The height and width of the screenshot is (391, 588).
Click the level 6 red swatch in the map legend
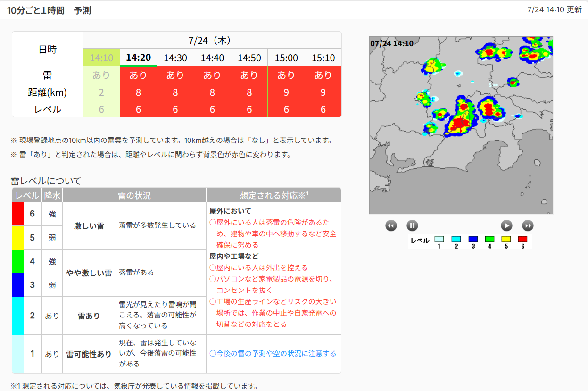click(x=522, y=239)
